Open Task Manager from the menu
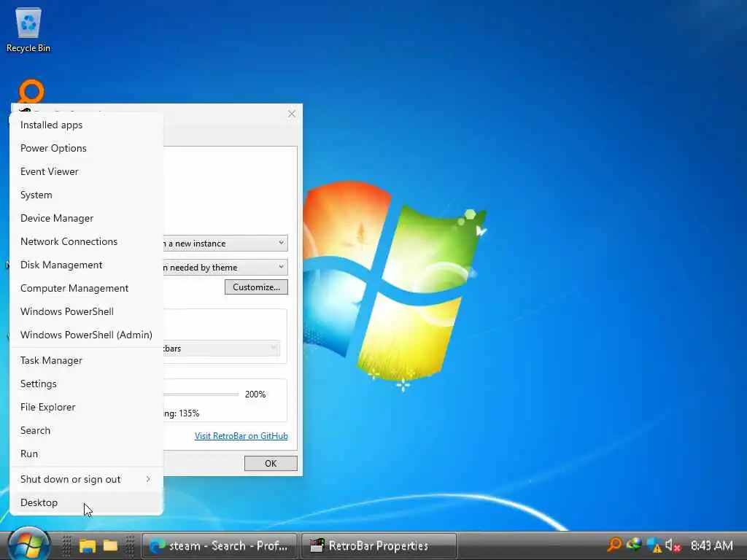Viewport: 747px width, 560px height. tap(86, 360)
